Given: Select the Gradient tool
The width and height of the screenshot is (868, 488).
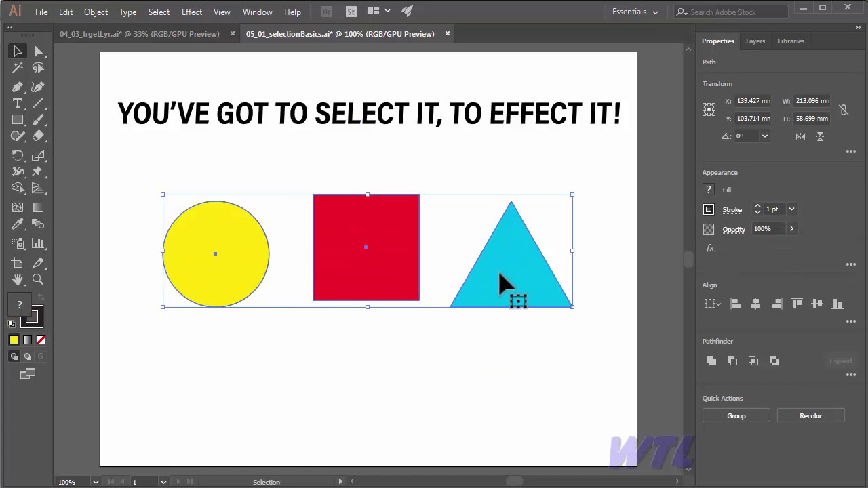Looking at the screenshot, I should pos(38,207).
